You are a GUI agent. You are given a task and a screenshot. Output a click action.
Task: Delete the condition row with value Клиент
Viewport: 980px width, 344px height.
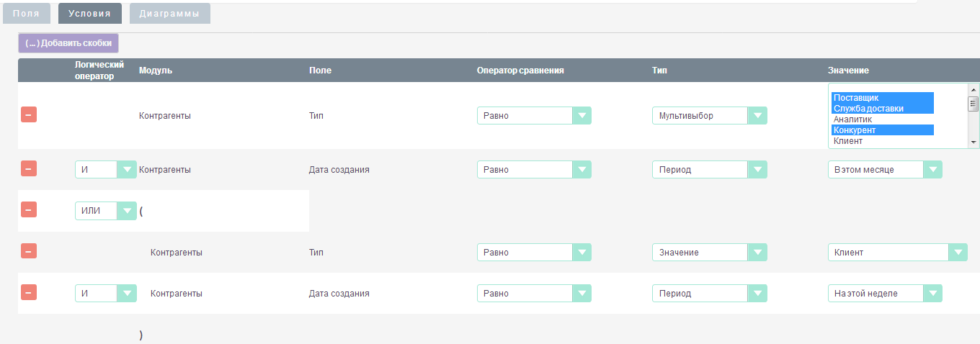click(29, 251)
